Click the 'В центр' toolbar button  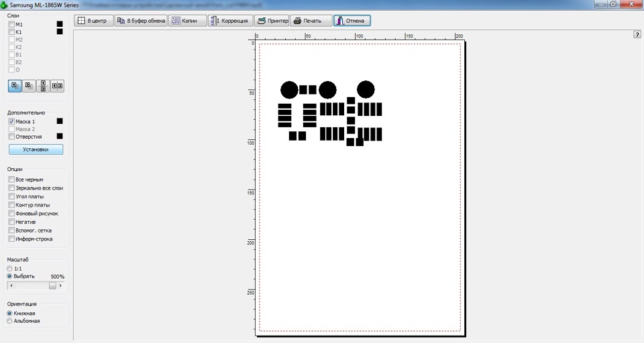pyautogui.click(x=94, y=21)
